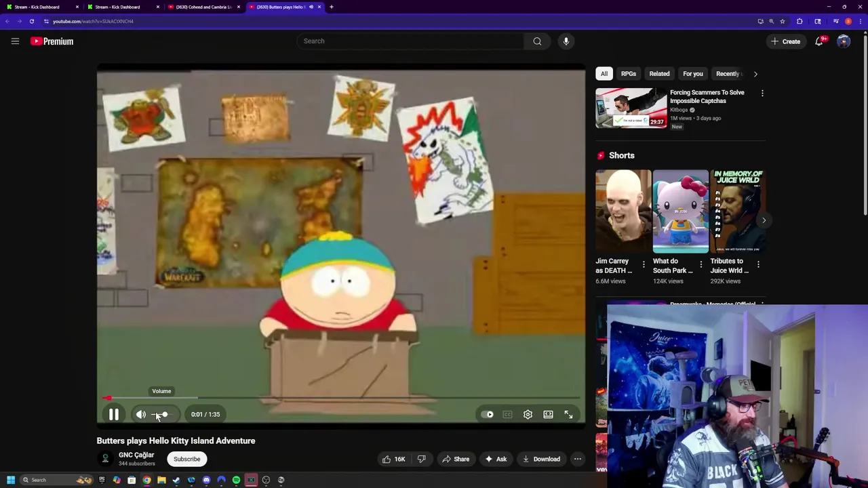The image size is (868, 488).
Task: Open options for What do South Park short
Action: coord(701,264)
